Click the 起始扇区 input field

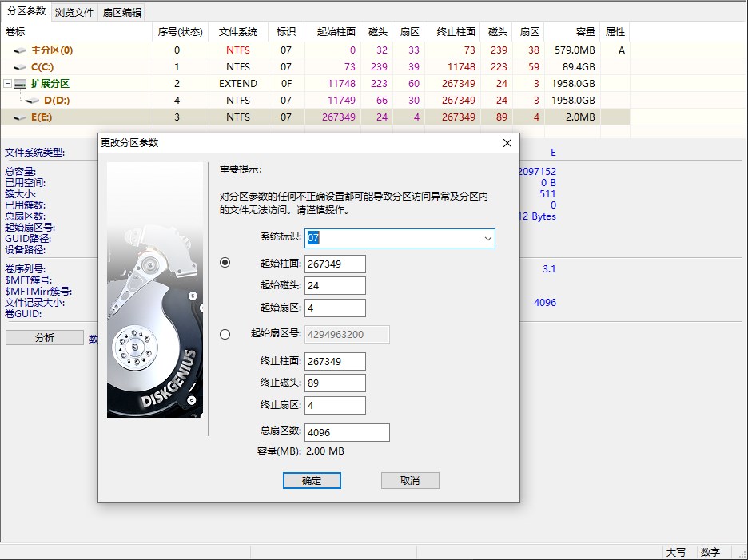coord(335,308)
